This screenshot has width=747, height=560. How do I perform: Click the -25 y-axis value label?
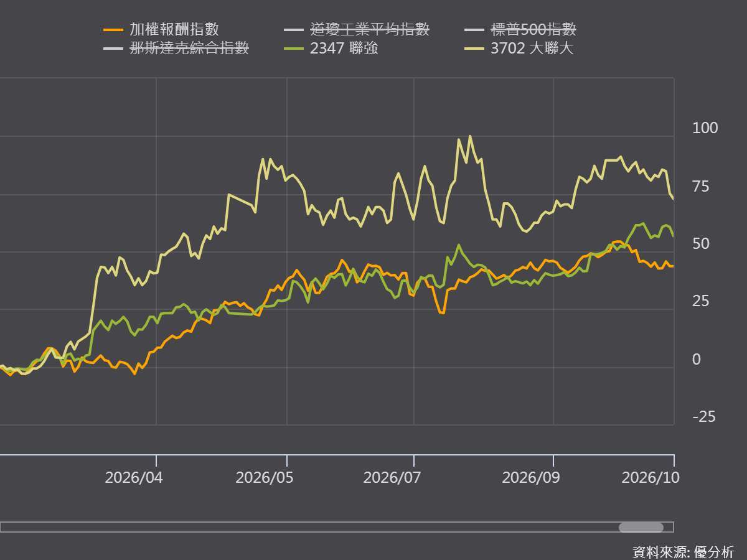pos(703,417)
